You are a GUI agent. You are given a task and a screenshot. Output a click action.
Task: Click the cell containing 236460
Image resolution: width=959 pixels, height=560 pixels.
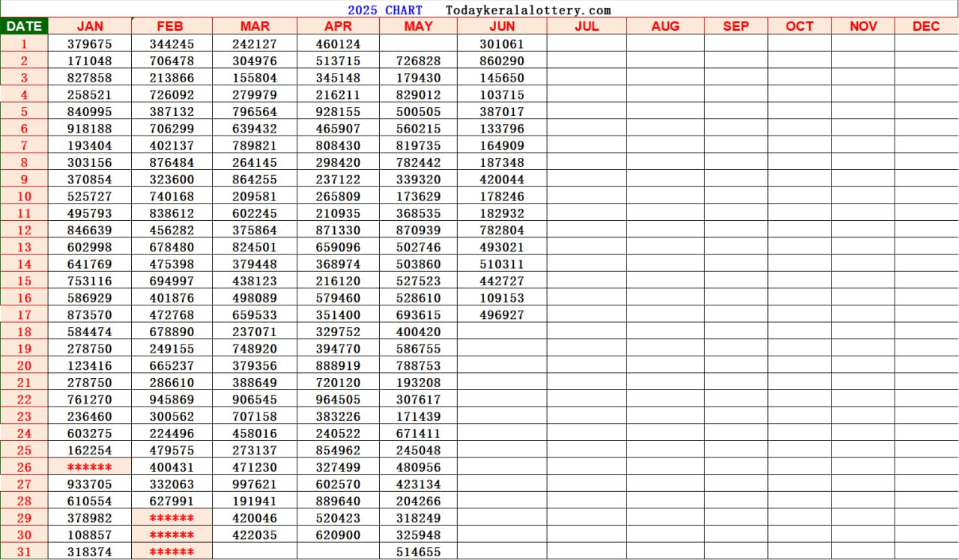pyautogui.click(x=90, y=416)
